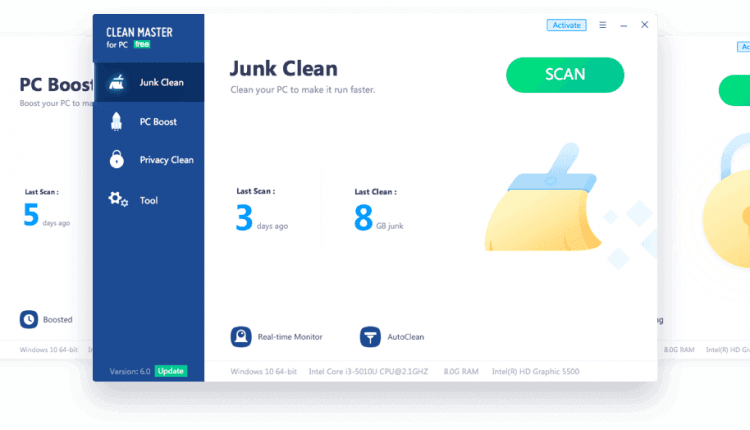Click the 5 days ago value in background window
Viewport: 750px width, 430px height.
pyautogui.click(x=46, y=215)
